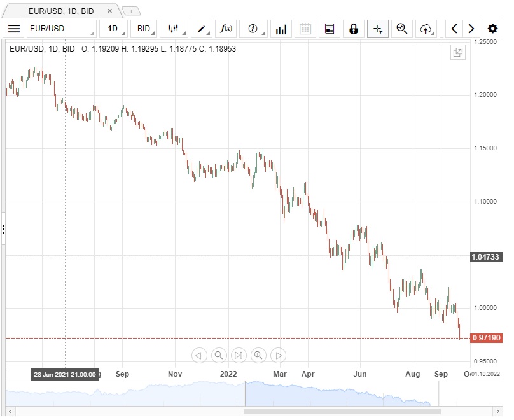
Task: Open chart settings gear
Action: [492, 29]
